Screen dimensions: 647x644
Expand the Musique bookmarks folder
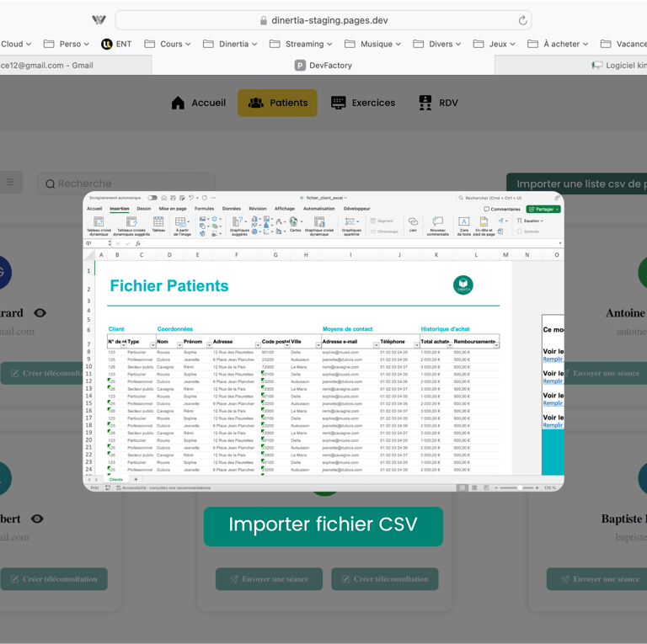tap(372, 44)
